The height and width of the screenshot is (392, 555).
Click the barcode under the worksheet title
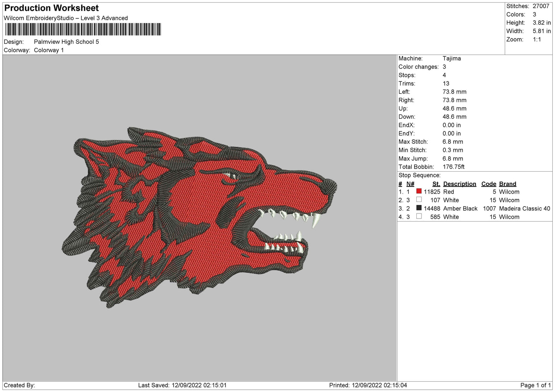click(x=83, y=30)
